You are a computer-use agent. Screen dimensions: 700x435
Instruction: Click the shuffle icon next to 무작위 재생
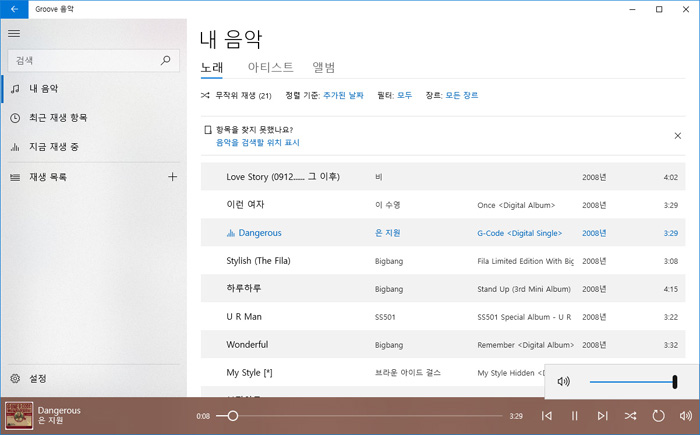(205, 96)
